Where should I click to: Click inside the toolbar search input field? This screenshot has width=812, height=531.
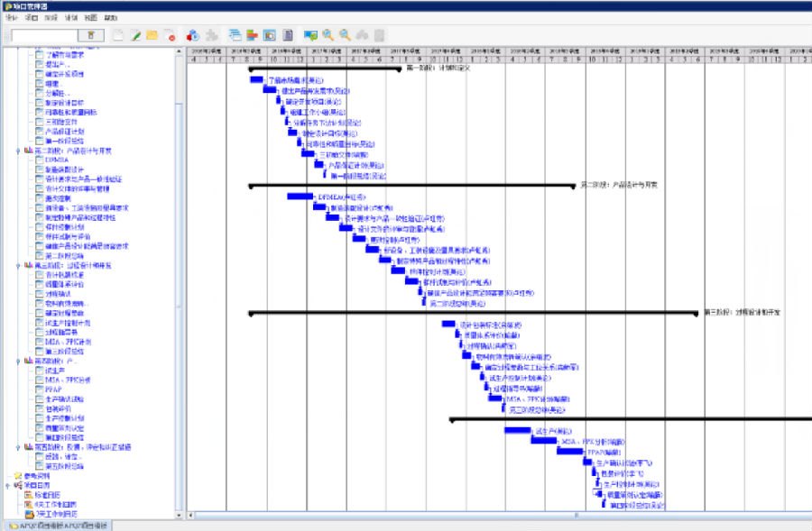pos(41,35)
